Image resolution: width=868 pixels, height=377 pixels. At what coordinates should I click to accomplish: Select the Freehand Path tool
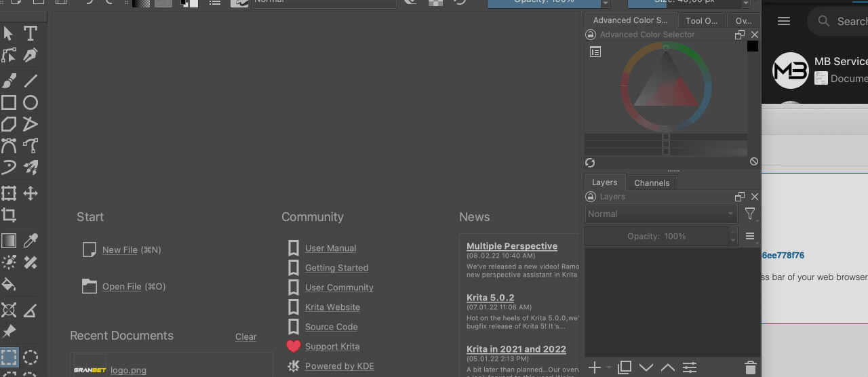click(31, 146)
